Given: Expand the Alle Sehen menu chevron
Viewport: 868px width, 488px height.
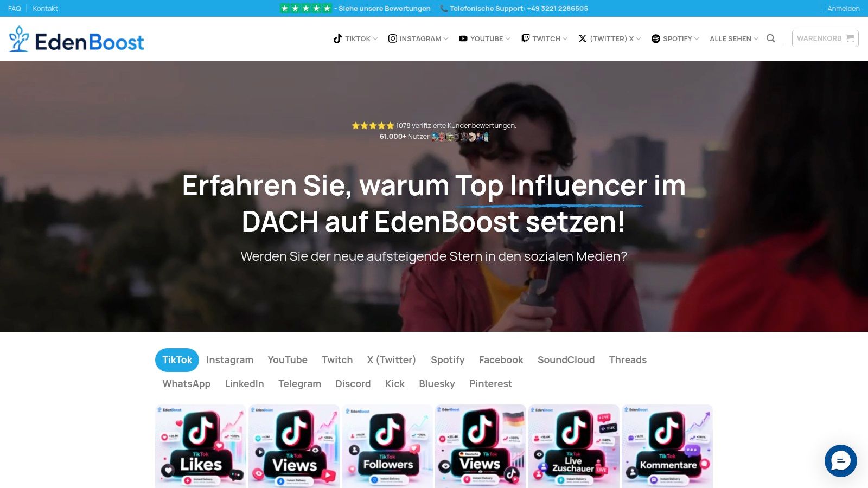Looking at the screenshot, I should pos(756,38).
